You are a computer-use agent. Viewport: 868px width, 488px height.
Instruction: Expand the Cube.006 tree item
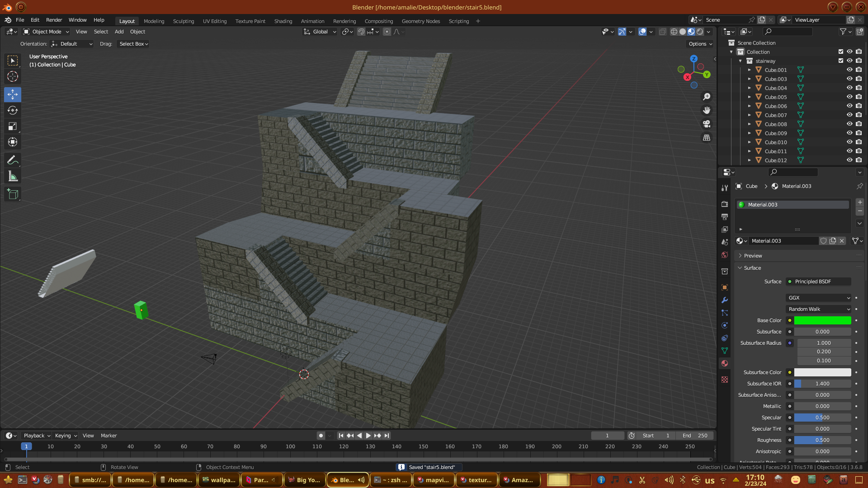[749, 106]
